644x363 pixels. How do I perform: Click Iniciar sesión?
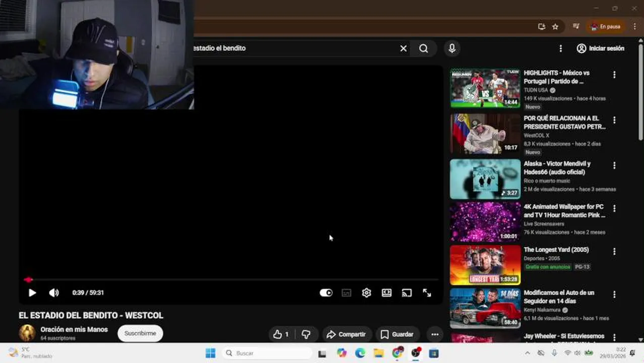coord(601,48)
